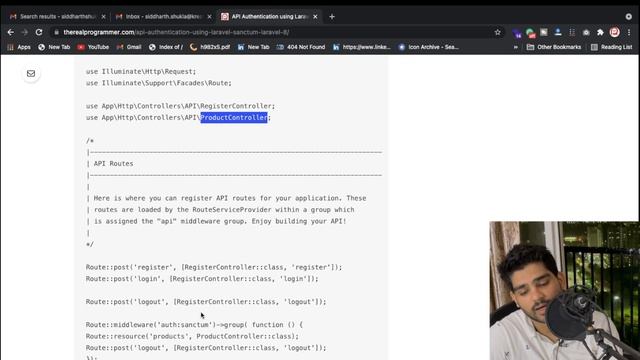Click the dotted grid extension icon

[x=572, y=32]
